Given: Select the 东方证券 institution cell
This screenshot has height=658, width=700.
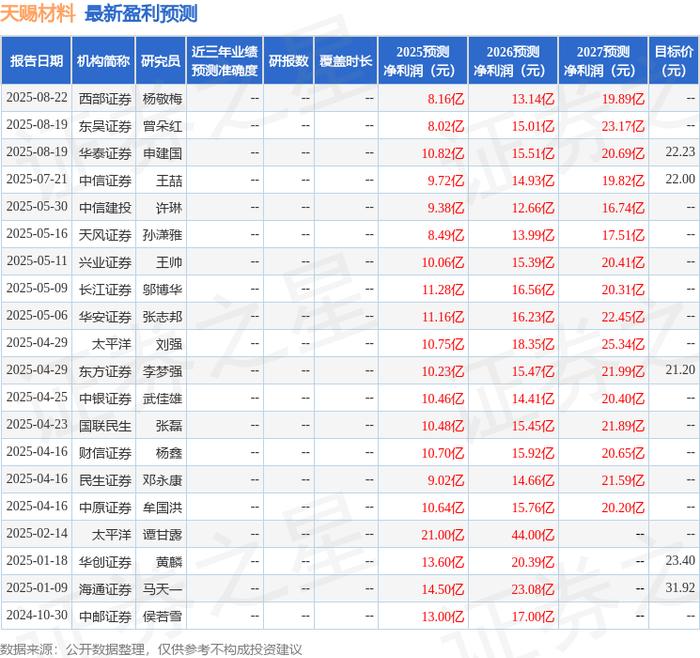Looking at the screenshot, I should coord(105,371).
